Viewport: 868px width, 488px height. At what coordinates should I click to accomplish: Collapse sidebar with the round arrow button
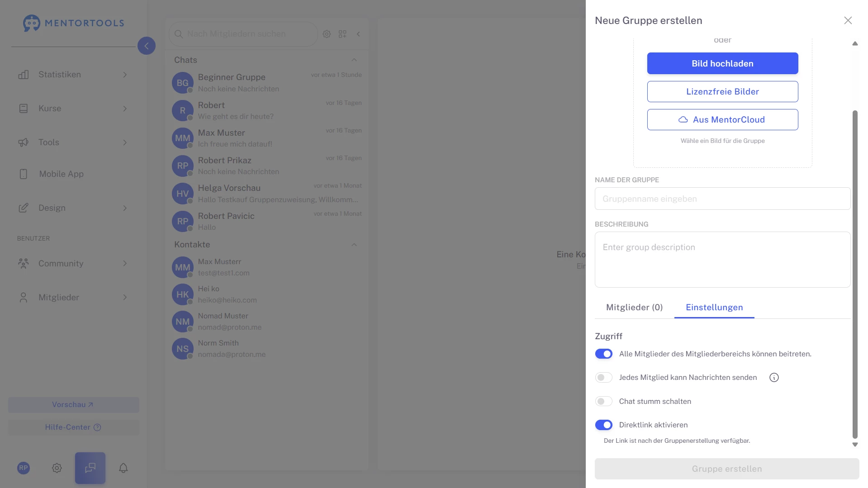pyautogui.click(x=146, y=46)
